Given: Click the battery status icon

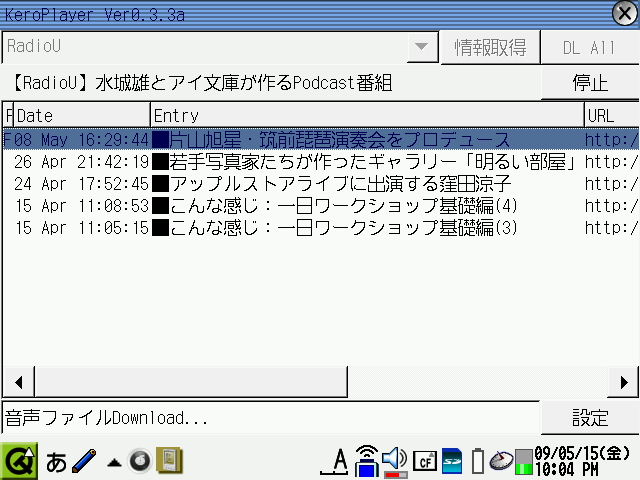Looking at the screenshot, I should click(x=478, y=461).
